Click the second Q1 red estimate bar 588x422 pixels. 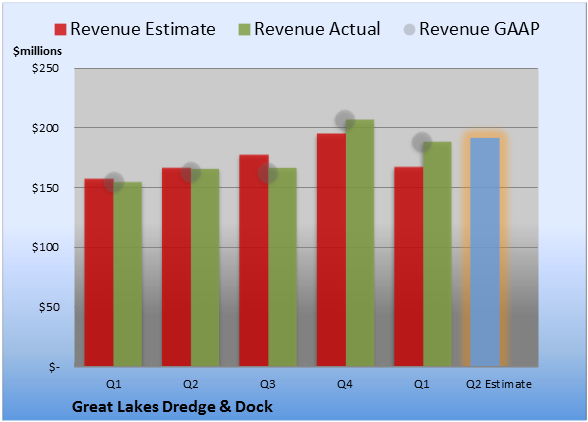point(409,267)
